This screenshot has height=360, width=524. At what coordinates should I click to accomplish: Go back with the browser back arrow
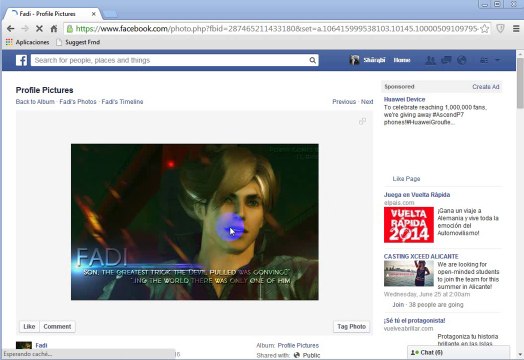coord(10,29)
